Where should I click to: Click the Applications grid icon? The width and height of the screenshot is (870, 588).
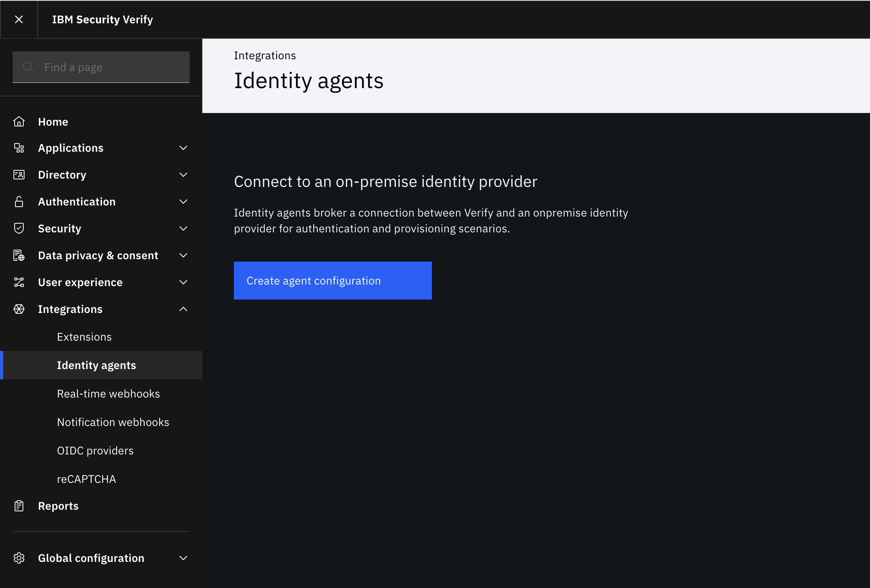(19, 148)
